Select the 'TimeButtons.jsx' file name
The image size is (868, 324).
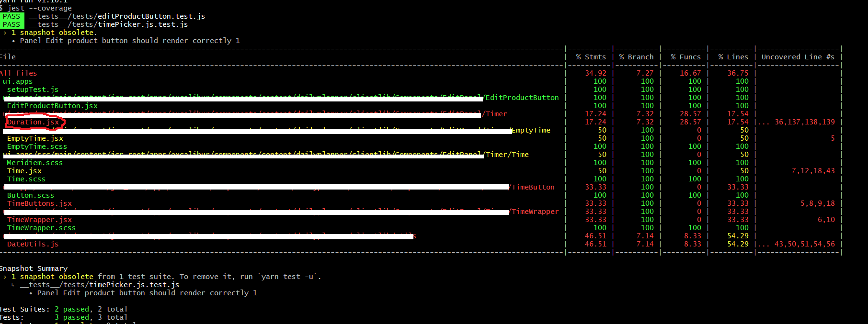click(x=39, y=203)
